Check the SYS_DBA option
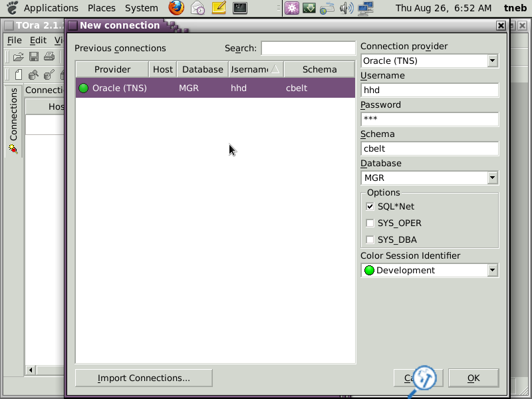This screenshot has height=399, width=532. [x=370, y=239]
